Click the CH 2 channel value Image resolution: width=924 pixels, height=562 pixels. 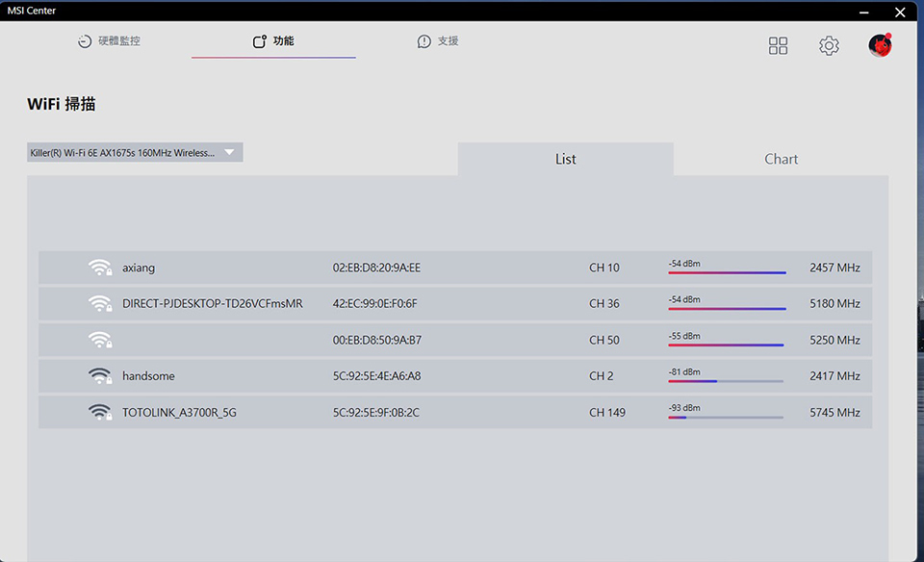click(x=601, y=376)
